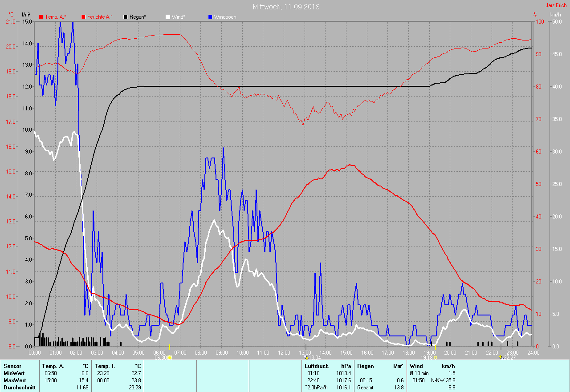Image resolution: width=570 pixels, height=392 pixels.
Task: Click the minimum outdoor temperature value 8.8
Action: (x=85, y=373)
